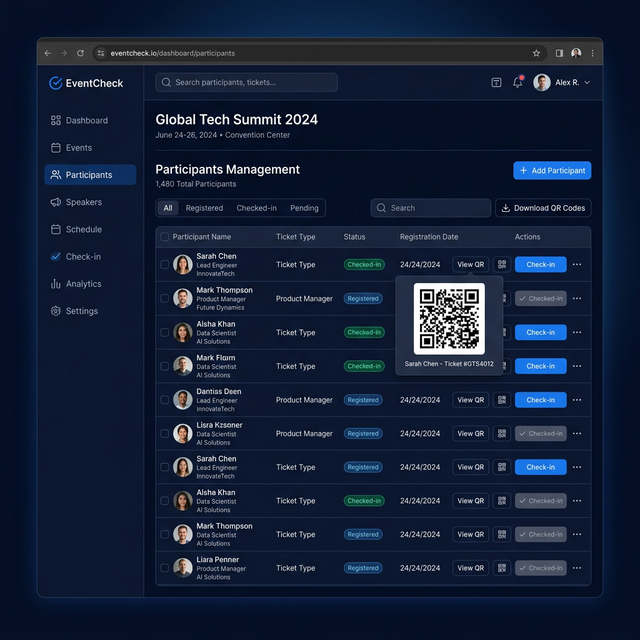The width and height of the screenshot is (640, 640).
Task: Toggle the select-all checkbox in table header
Action: pos(164,237)
